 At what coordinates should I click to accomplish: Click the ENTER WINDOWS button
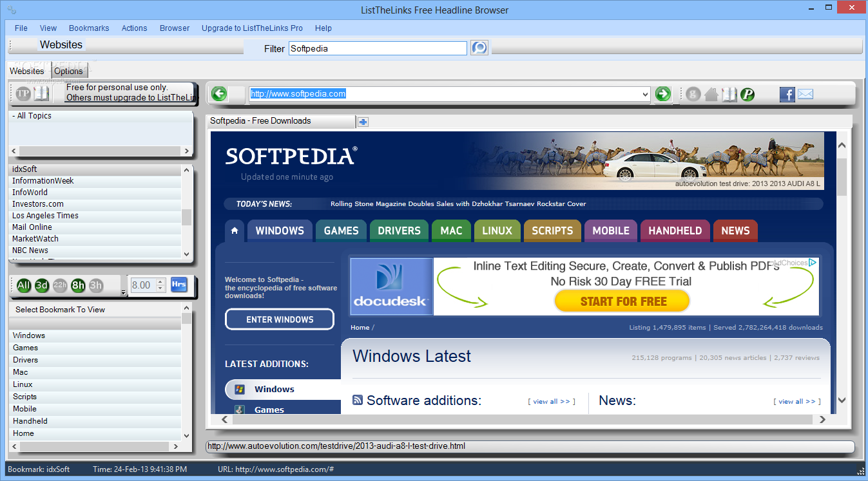280,319
